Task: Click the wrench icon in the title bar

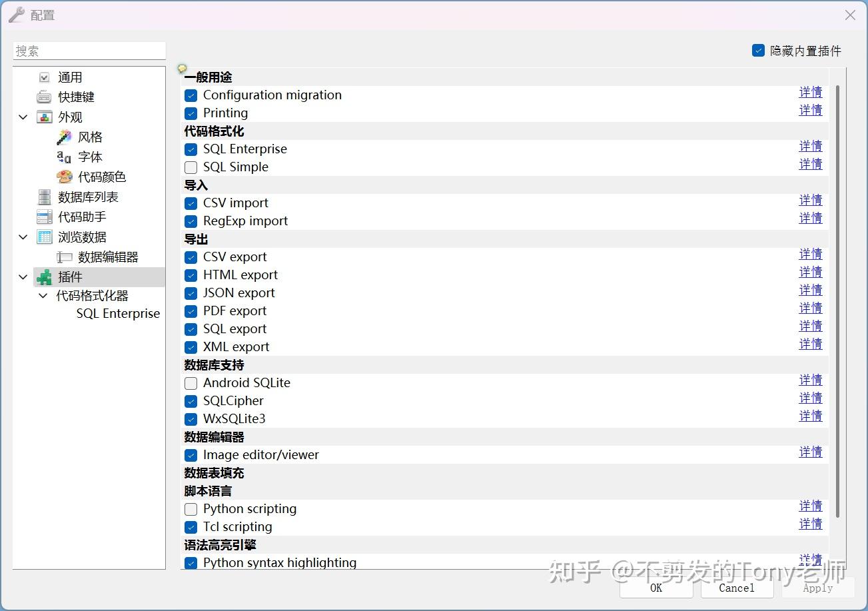Action: point(16,15)
